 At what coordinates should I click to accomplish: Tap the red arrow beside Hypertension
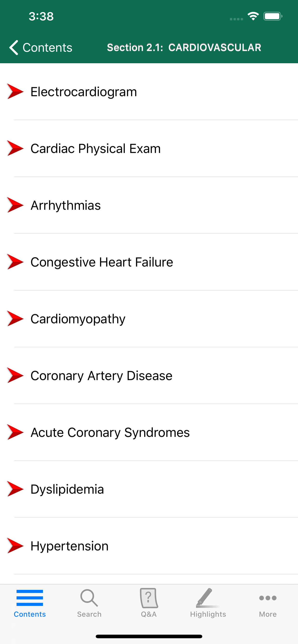tap(15, 546)
